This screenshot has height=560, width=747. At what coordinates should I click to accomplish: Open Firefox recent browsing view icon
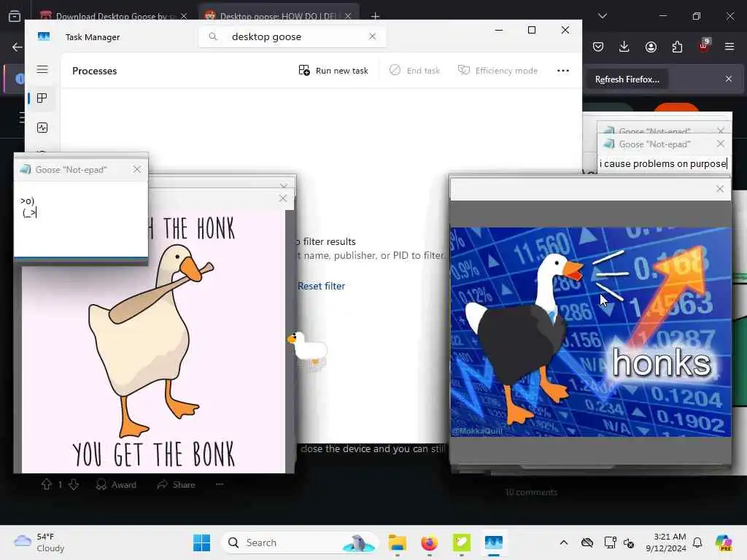click(x=15, y=16)
